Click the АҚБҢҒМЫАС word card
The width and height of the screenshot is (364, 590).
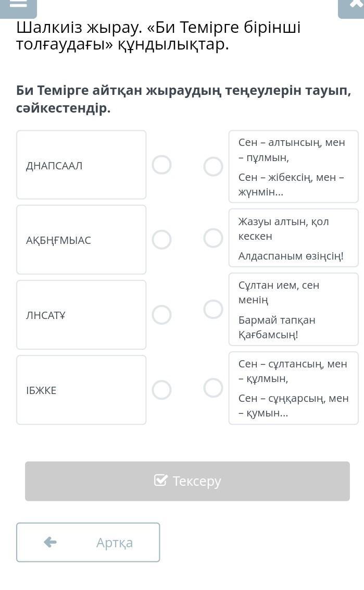pos(81,240)
